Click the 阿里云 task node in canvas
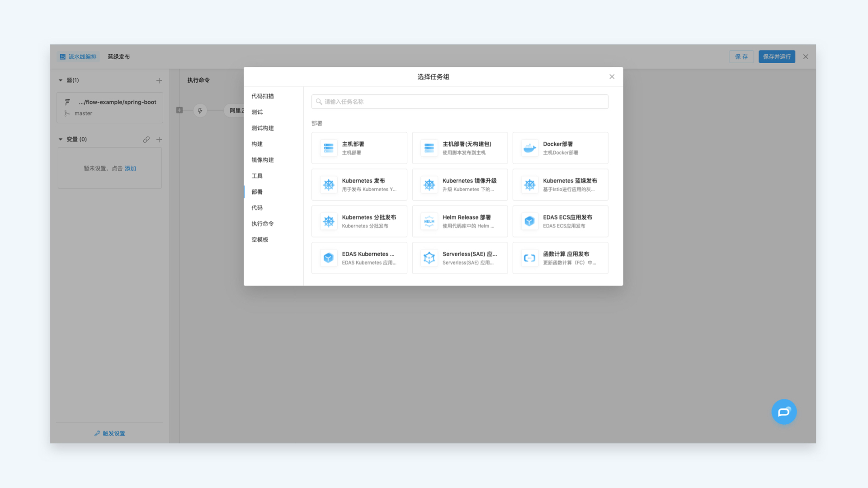 coord(235,110)
